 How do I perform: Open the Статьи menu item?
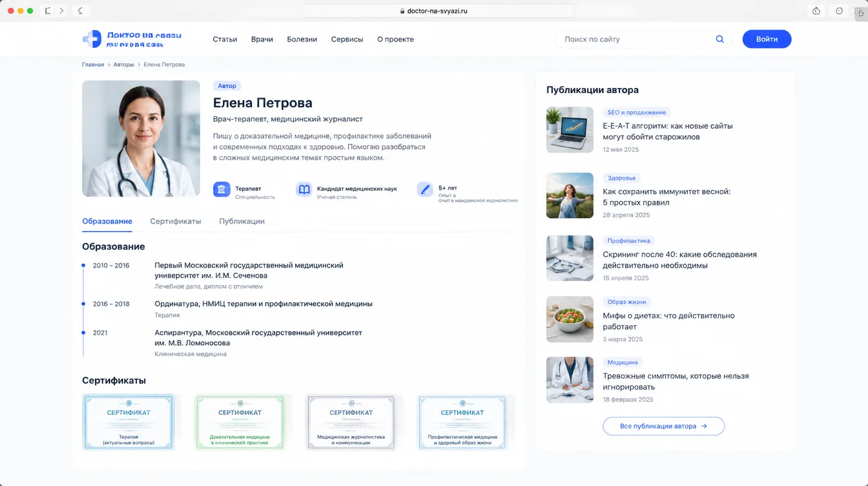225,39
